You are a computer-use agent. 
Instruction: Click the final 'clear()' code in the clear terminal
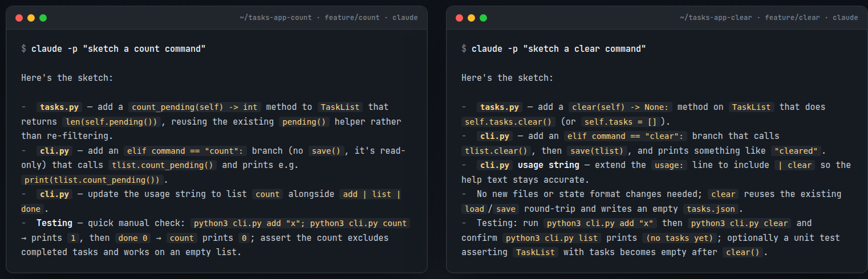click(742, 253)
